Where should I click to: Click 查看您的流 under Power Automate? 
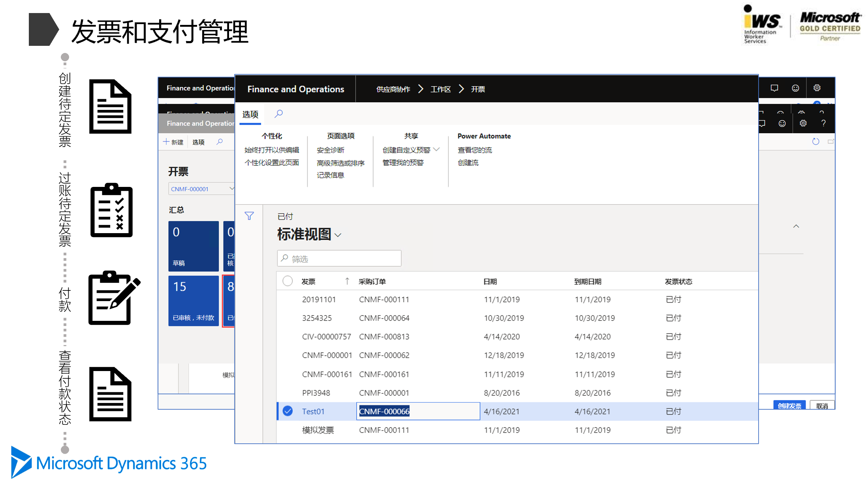tap(475, 150)
